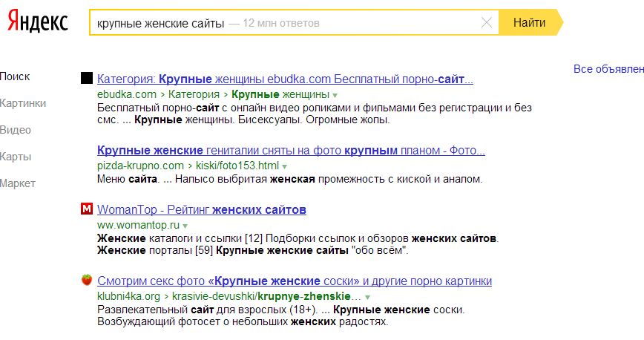Click the red M favicon of WomanTop

pos(86,209)
